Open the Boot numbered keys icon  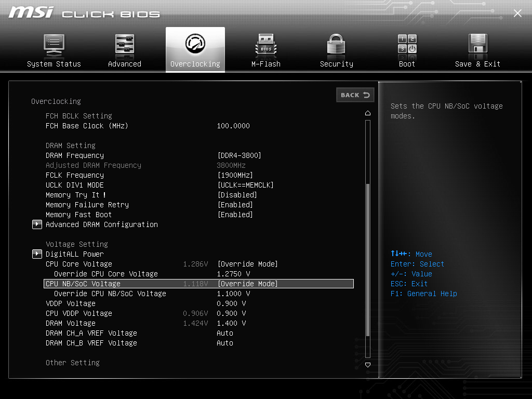tap(407, 44)
